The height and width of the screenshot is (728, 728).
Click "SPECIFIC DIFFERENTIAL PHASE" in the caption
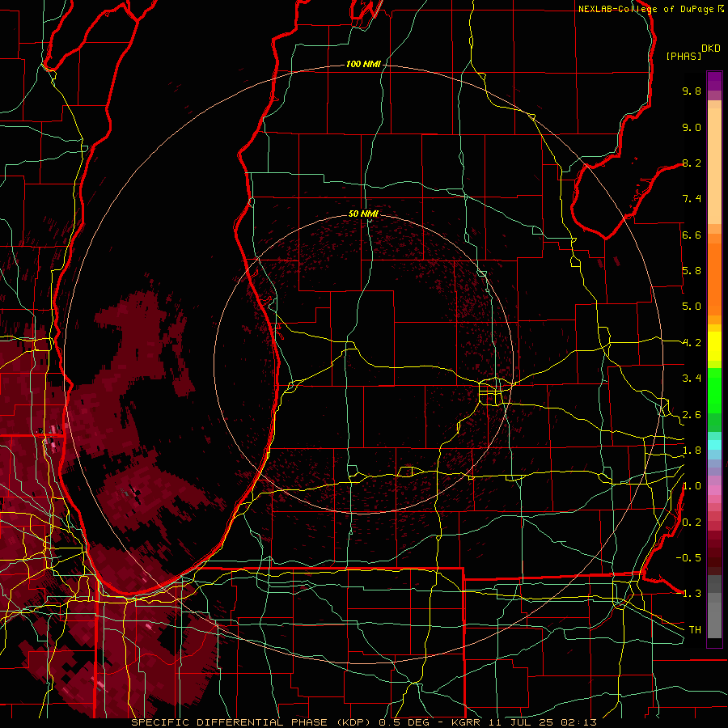[231, 722]
